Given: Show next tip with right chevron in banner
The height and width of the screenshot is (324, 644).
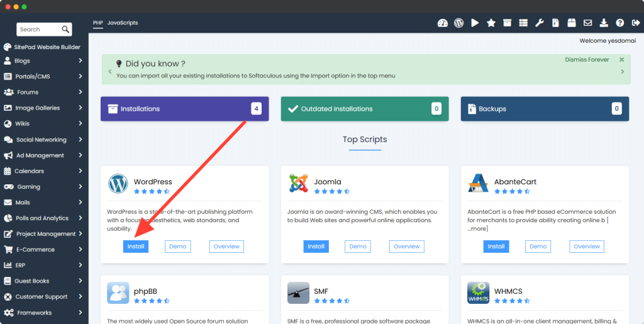Looking at the screenshot, I should 622,72.
